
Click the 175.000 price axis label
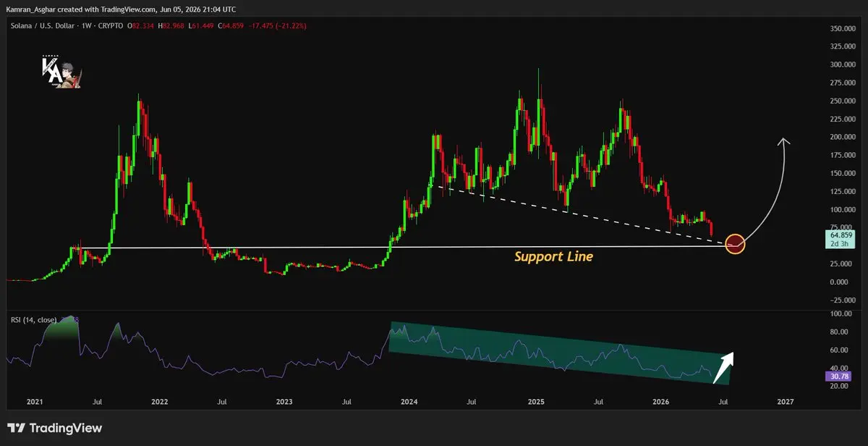[x=842, y=156]
